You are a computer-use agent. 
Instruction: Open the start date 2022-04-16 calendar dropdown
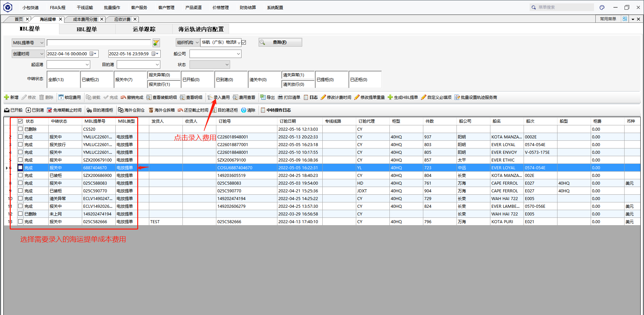pyautogui.click(x=93, y=54)
